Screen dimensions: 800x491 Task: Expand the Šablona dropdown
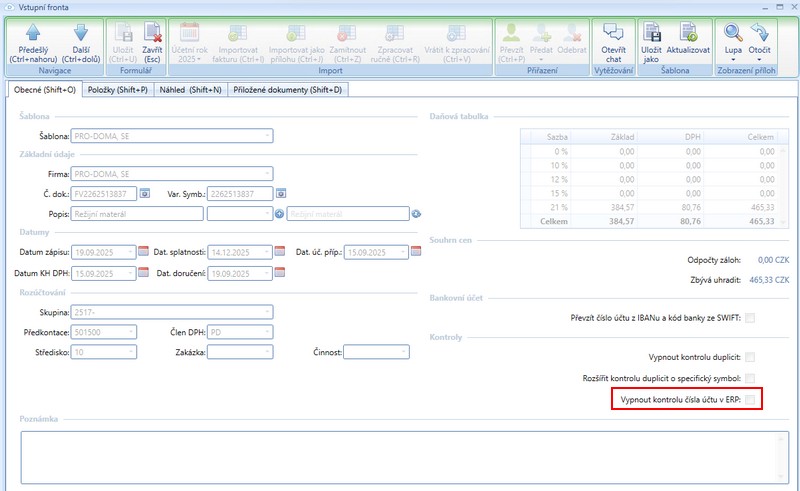point(267,136)
